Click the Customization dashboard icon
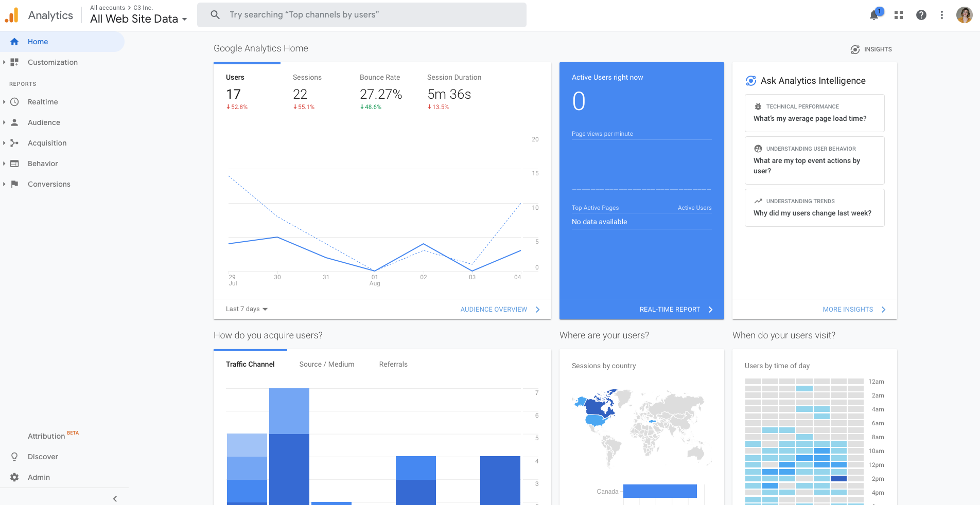This screenshot has height=505, width=980. 14,62
